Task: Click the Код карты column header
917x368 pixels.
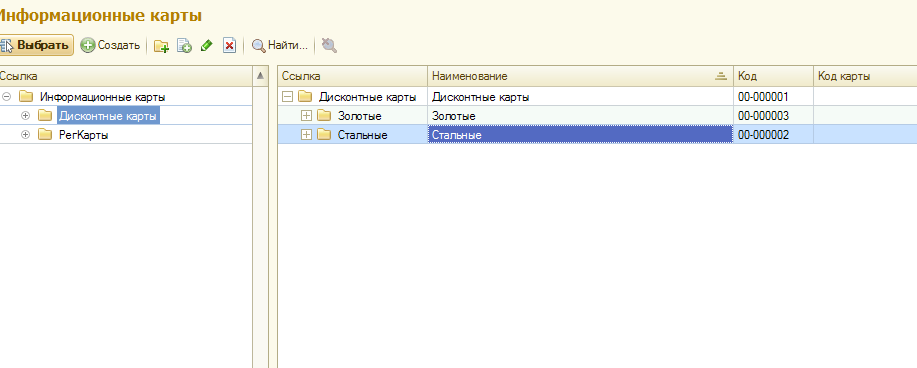Action: 865,76
